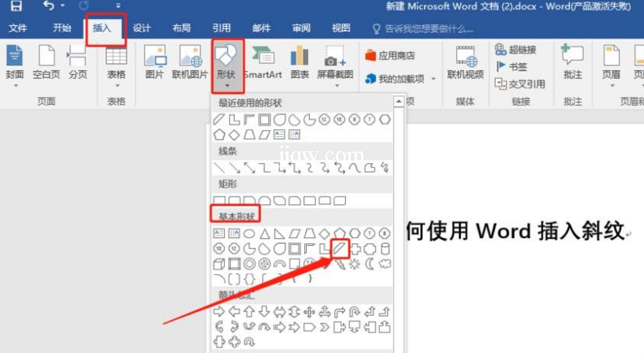Select the up block arrow

point(249,312)
